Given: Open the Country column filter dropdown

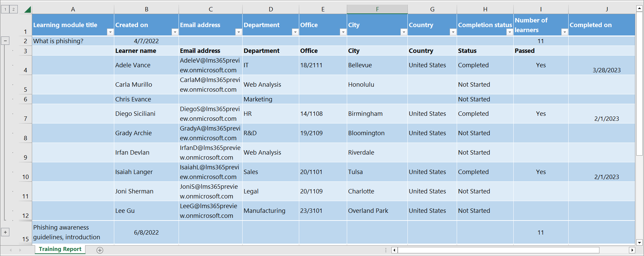Looking at the screenshot, I should 453,32.
